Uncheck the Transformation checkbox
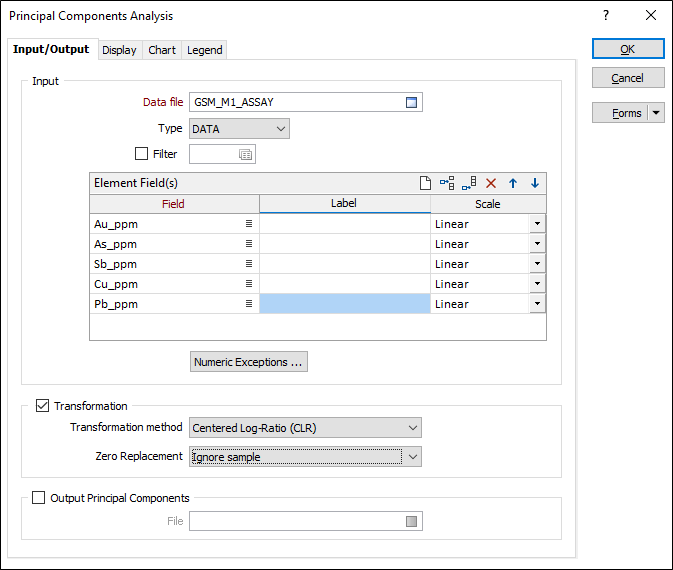Viewport: 673px width, 570px height. (x=42, y=406)
